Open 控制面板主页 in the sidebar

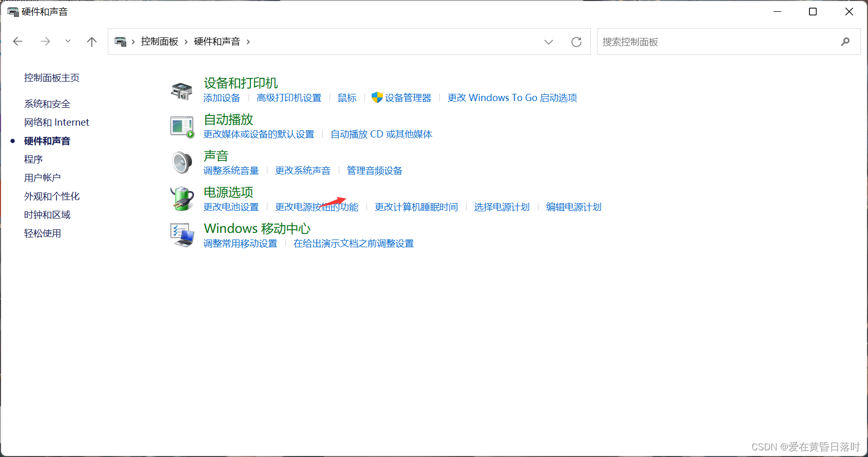pos(52,78)
